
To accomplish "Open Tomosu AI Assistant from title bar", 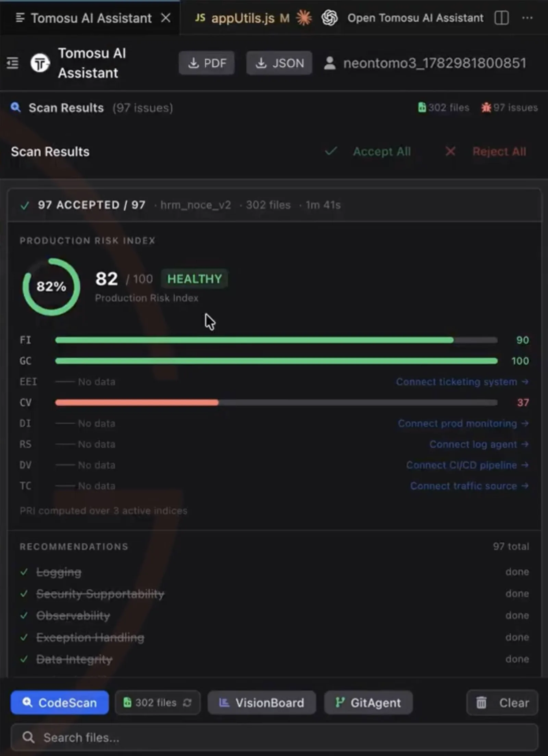I will pos(415,18).
